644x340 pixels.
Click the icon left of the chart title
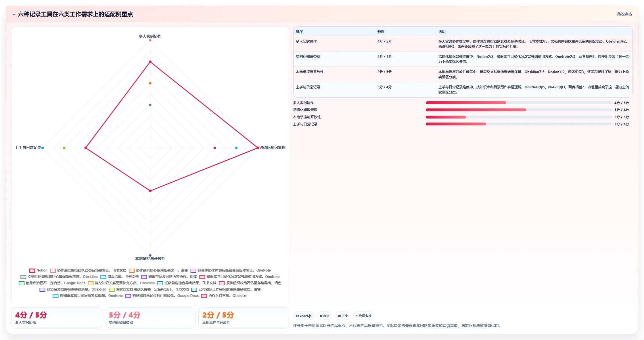click(14, 14)
